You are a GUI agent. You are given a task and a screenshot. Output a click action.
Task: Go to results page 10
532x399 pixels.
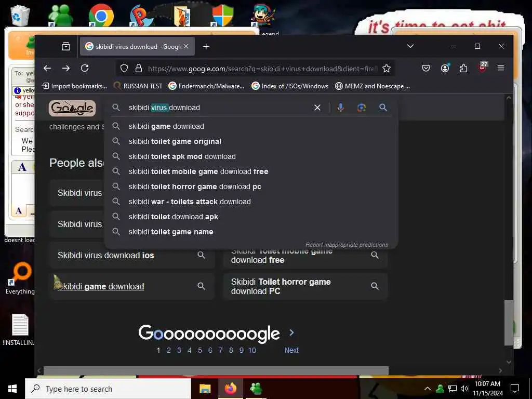point(252,350)
